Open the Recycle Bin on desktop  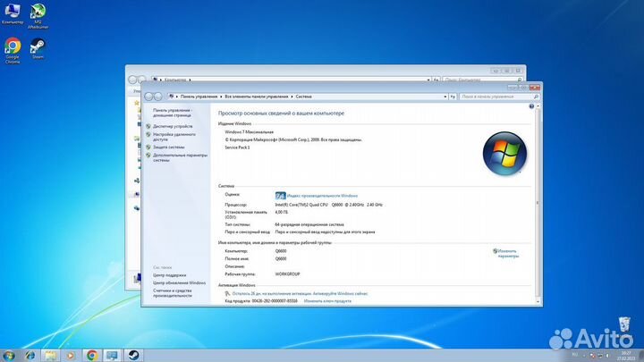[624, 324]
